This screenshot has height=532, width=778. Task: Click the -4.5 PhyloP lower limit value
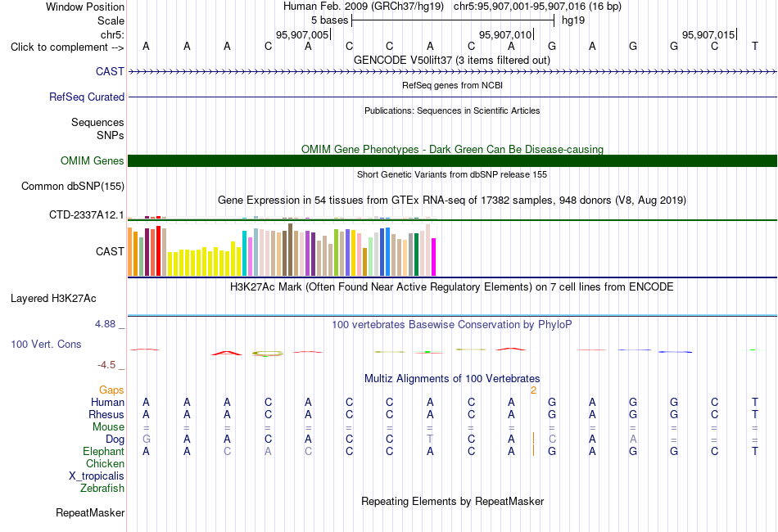pyautogui.click(x=106, y=365)
